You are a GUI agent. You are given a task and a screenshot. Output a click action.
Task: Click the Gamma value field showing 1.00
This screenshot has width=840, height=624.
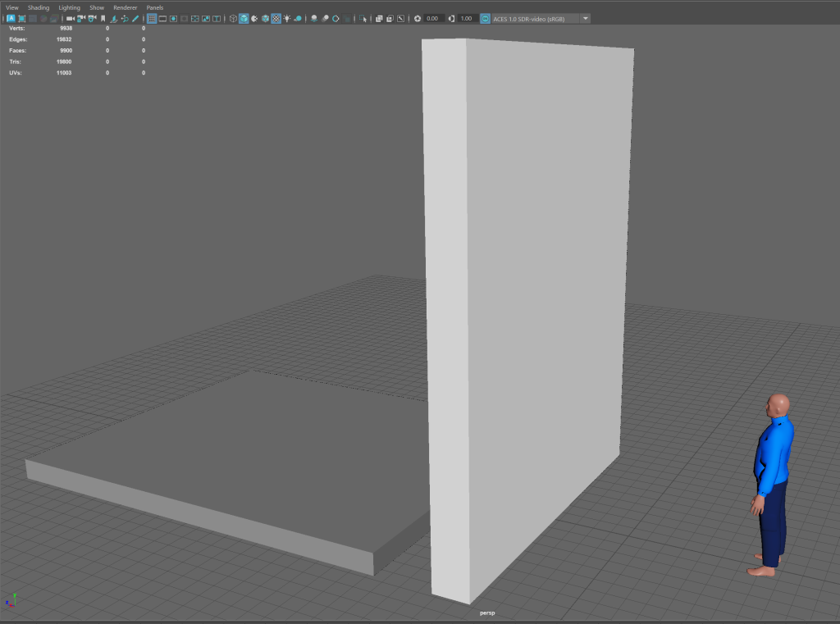467,18
